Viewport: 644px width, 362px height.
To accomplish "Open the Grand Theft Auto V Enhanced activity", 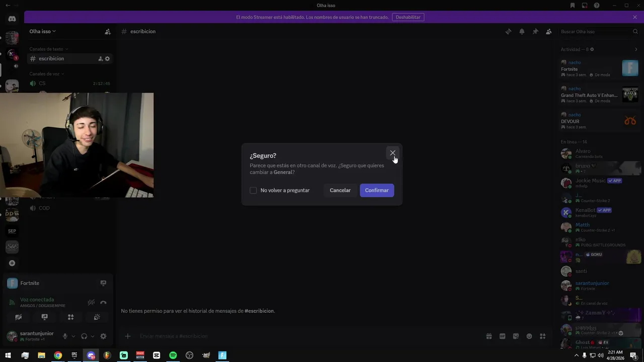I will tap(600, 95).
